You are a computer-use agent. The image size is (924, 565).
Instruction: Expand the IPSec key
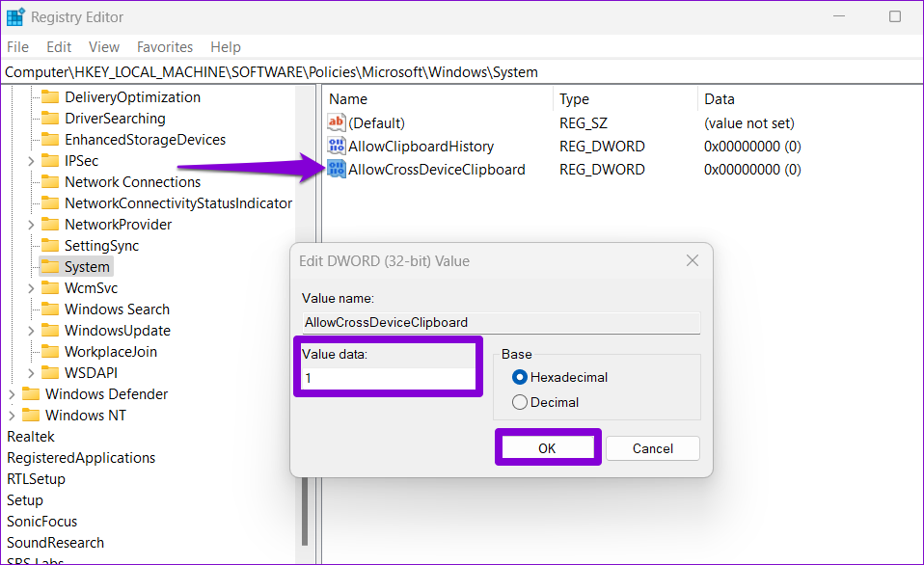coord(31,161)
